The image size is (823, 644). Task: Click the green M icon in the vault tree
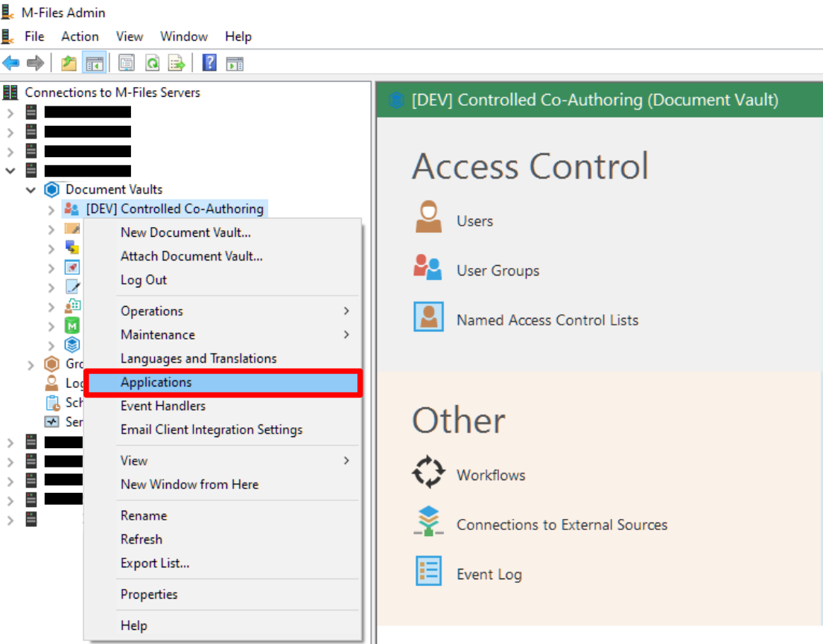coord(72,326)
